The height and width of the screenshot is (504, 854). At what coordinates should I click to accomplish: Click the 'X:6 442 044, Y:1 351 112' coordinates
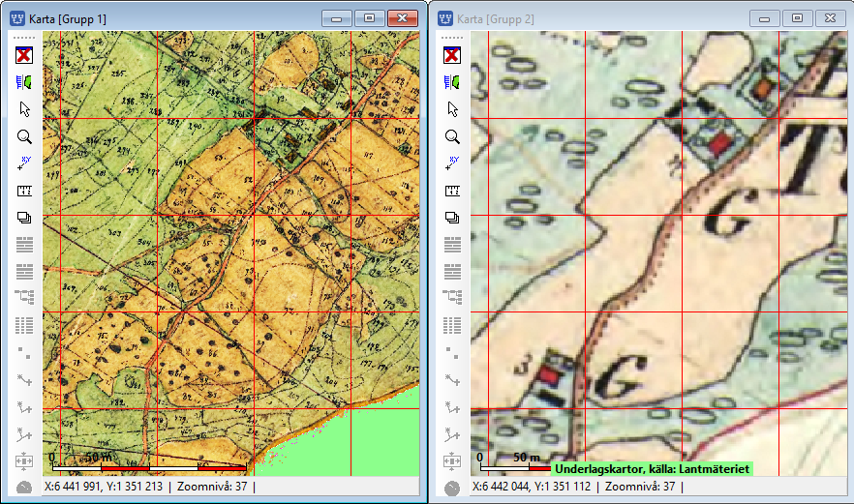point(532,486)
